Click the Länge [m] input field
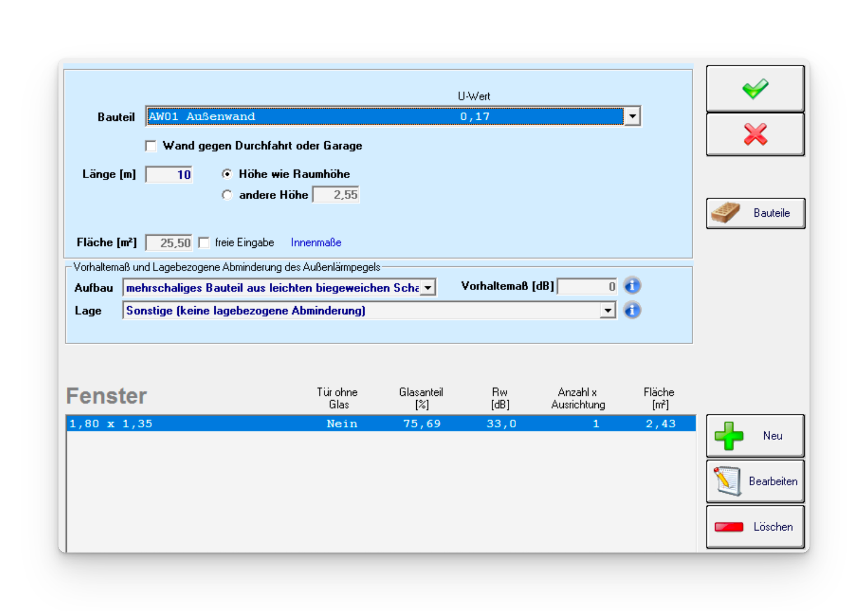Screen dimensions: 868x611 point(169,175)
